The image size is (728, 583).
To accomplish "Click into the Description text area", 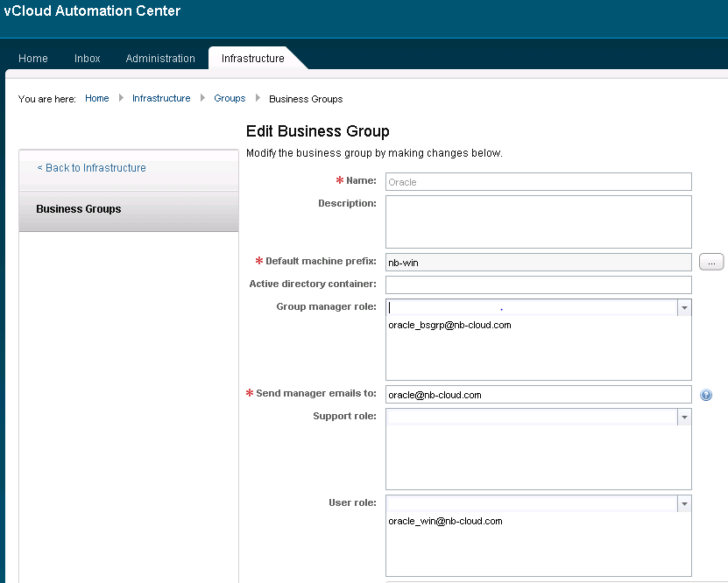I will 539,221.
